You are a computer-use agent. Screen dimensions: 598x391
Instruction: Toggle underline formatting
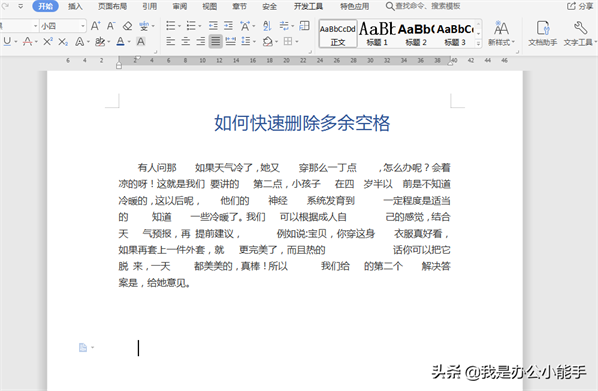(x=7, y=42)
